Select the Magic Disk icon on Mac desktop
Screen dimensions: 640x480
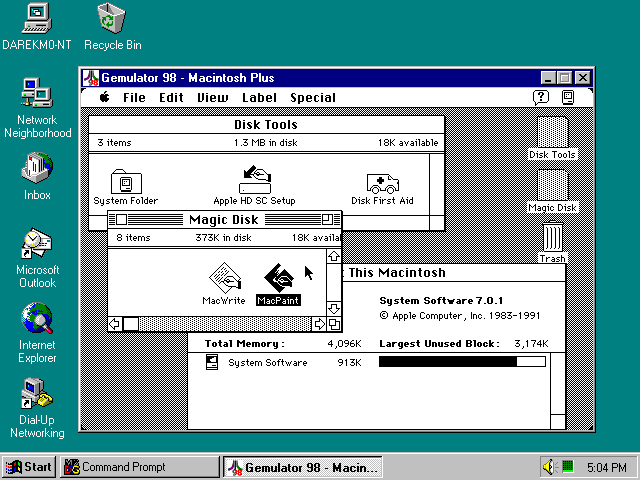click(552, 185)
